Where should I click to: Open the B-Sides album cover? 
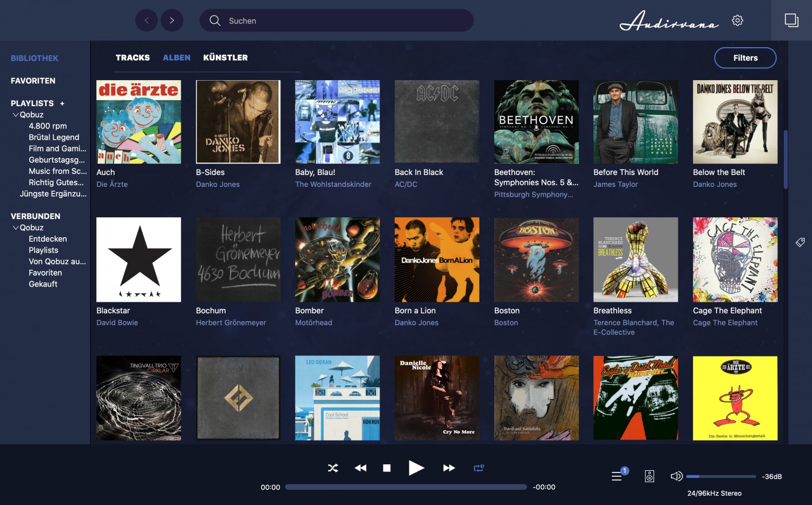coord(238,122)
